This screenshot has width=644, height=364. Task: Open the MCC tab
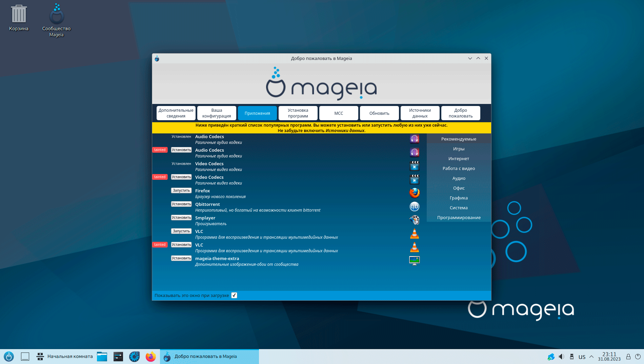click(339, 113)
